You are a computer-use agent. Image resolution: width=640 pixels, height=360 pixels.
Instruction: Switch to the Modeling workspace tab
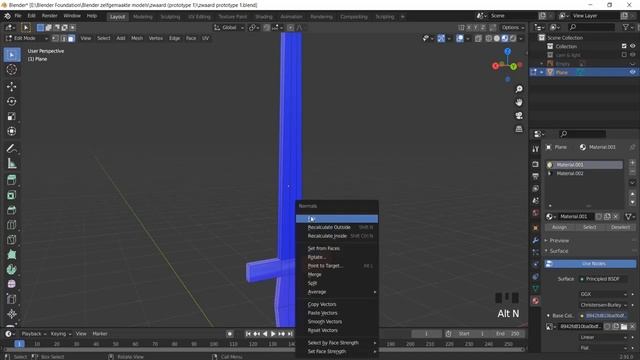click(142, 17)
